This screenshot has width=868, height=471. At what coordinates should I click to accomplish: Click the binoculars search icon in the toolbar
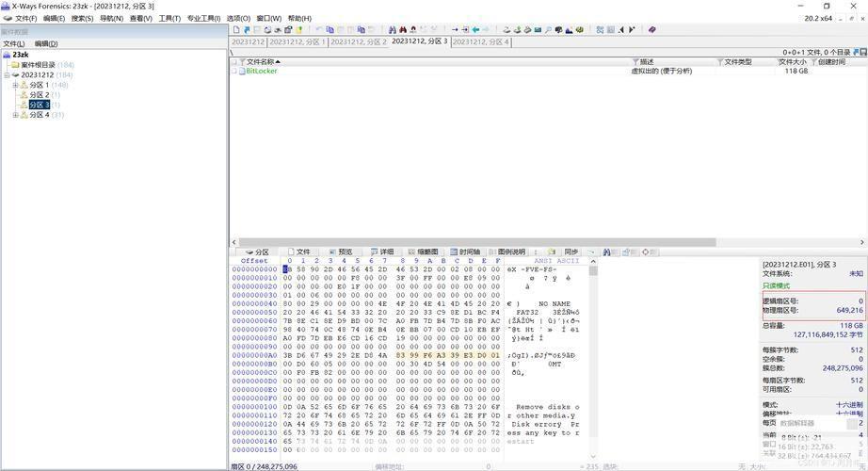(x=392, y=30)
